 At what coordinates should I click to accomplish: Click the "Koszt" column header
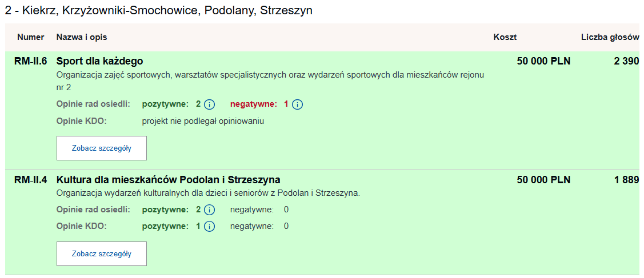click(505, 37)
